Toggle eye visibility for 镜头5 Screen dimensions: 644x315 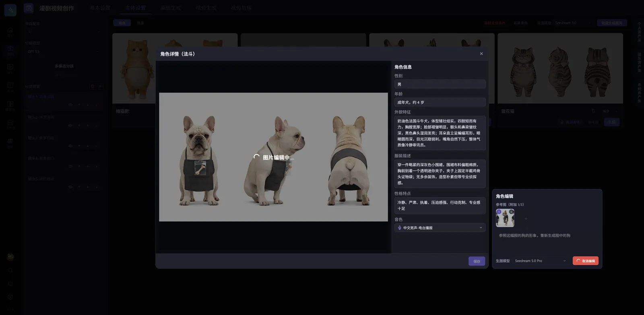click(x=70, y=187)
